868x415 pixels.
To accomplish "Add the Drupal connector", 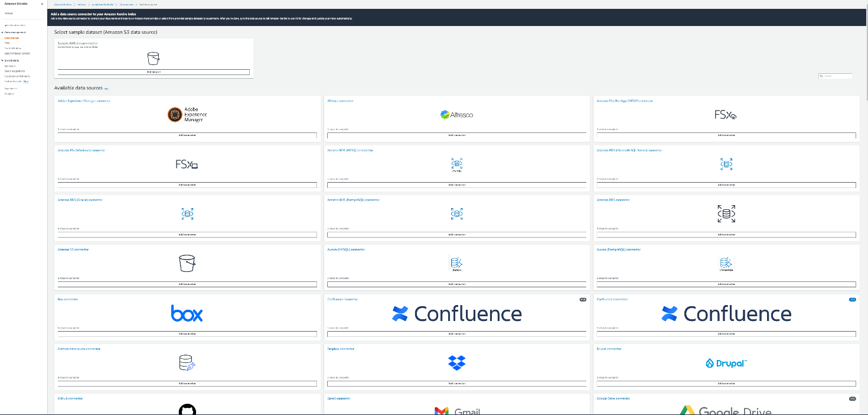I will (x=726, y=383).
